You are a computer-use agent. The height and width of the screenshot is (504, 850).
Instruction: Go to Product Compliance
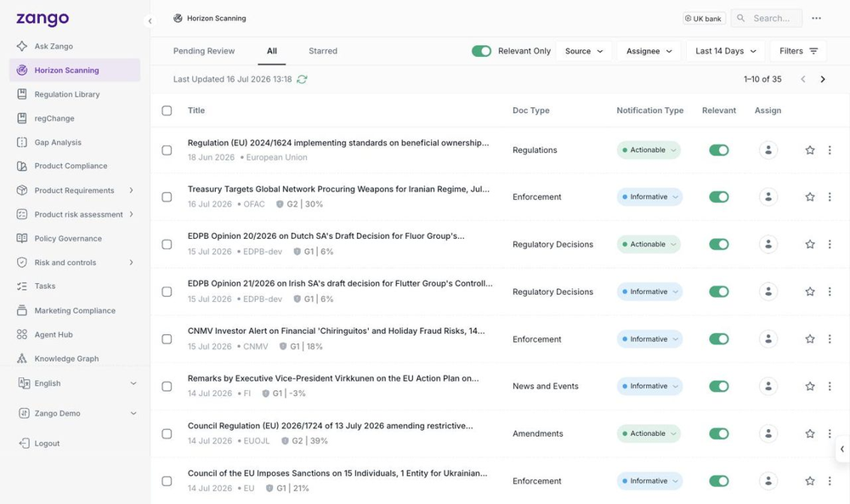pyautogui.click(x=71, y=166)
